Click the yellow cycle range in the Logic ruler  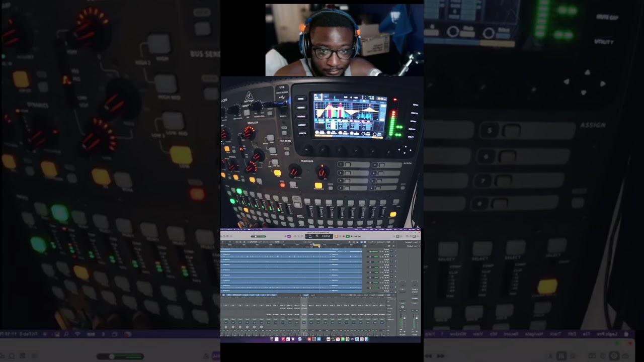[317, 245]
